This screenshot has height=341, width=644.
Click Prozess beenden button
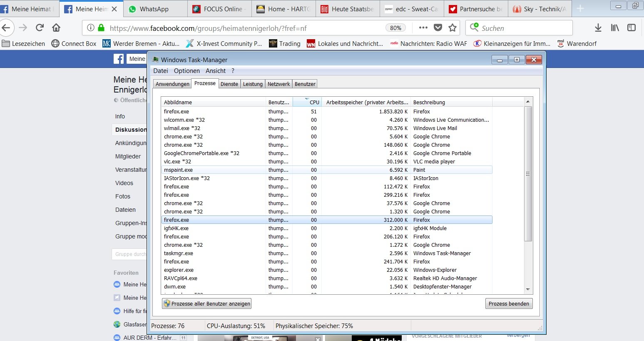[x=509, y=303]
